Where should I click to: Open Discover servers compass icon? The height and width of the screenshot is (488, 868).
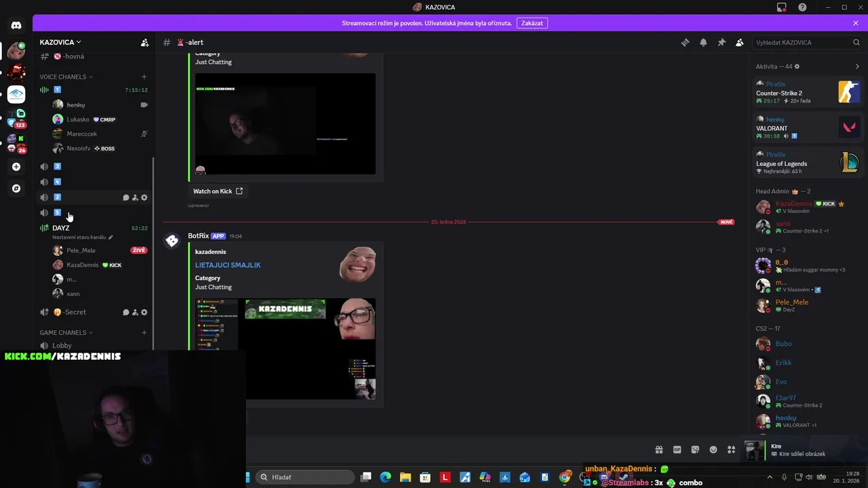coord(16,188)
